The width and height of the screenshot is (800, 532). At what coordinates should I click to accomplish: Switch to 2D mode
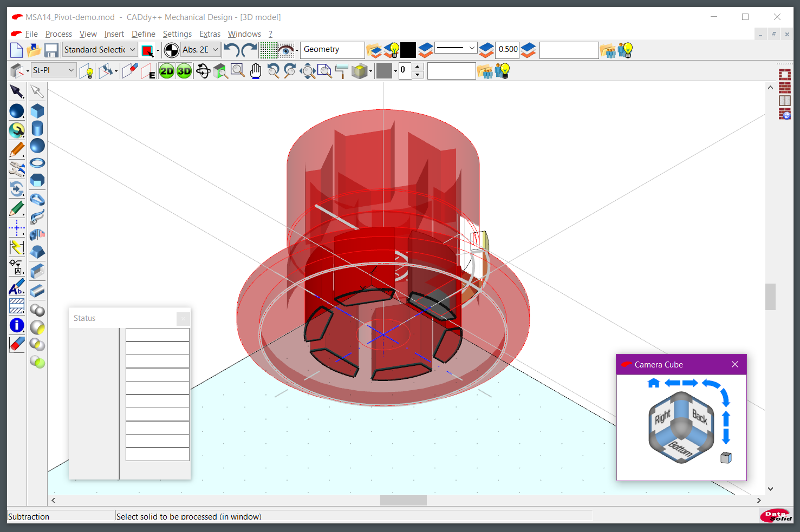[167, 71]
